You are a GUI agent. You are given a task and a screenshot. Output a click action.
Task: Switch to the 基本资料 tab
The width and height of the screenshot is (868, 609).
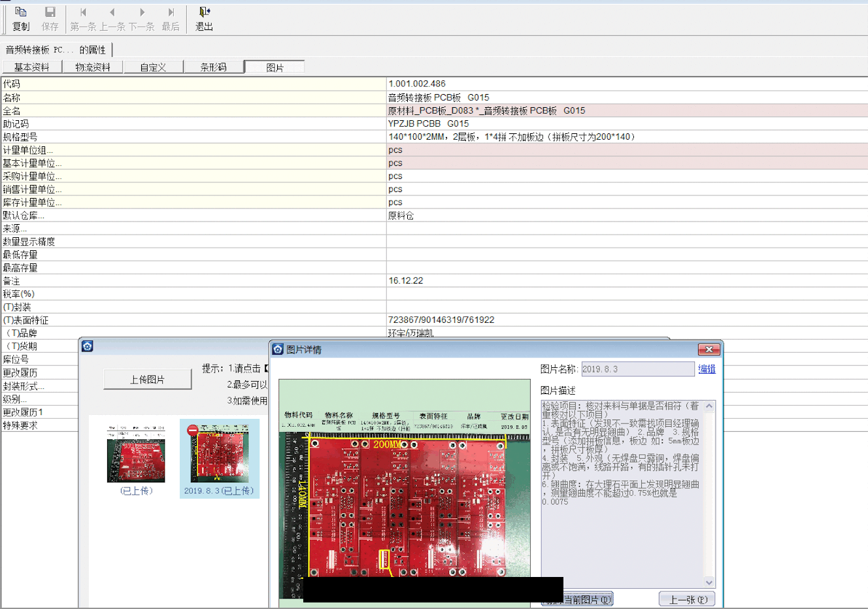pyautogui.click(x=32, y=67)
